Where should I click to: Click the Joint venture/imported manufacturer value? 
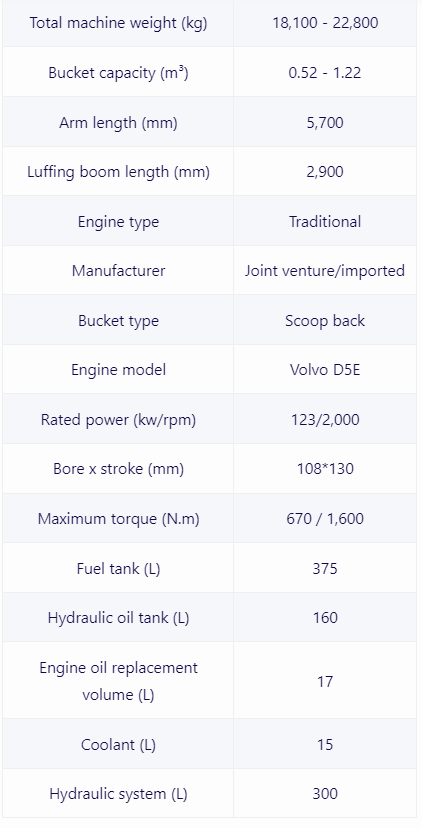[325, 270]
